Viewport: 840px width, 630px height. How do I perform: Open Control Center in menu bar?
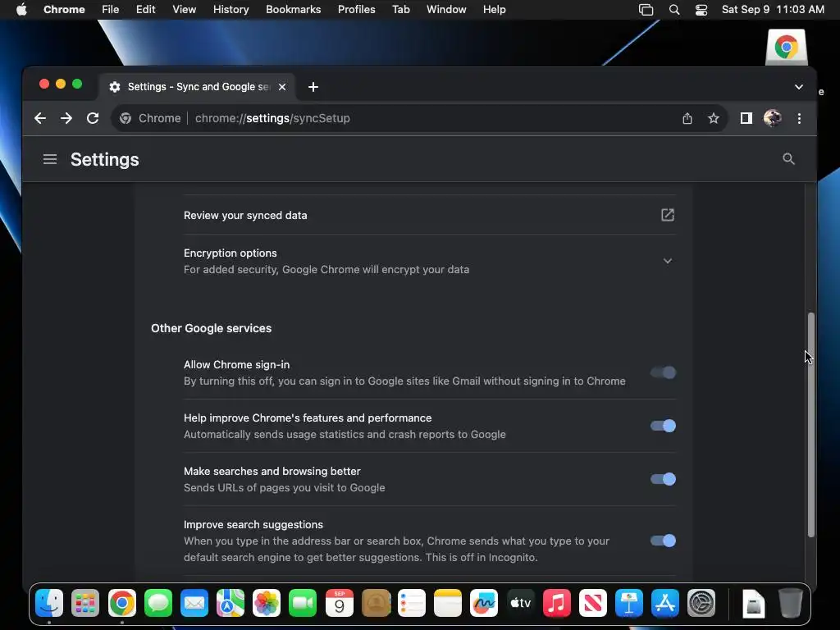click(x=701, y=10)
